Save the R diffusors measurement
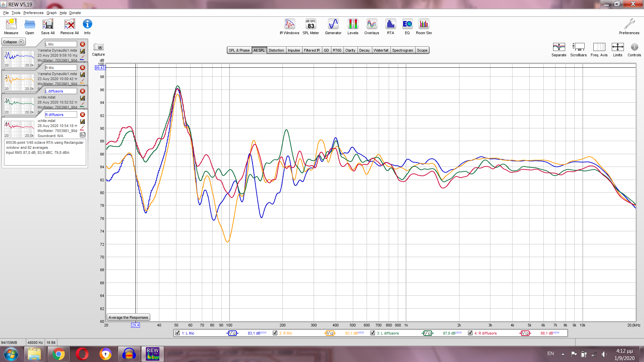The width and height of the screenshot is (644, 362). [x=83, y=122]
